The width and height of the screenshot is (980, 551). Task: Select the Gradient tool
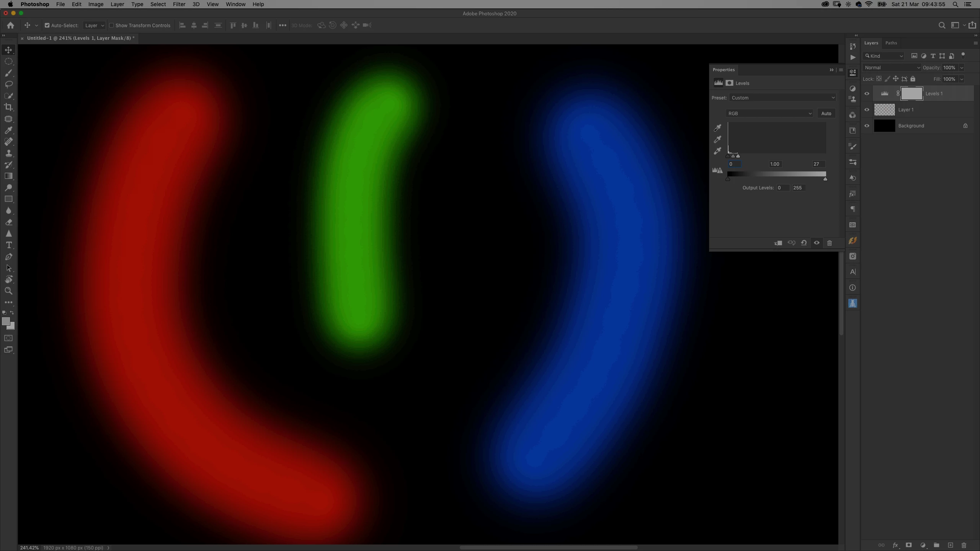8,176
